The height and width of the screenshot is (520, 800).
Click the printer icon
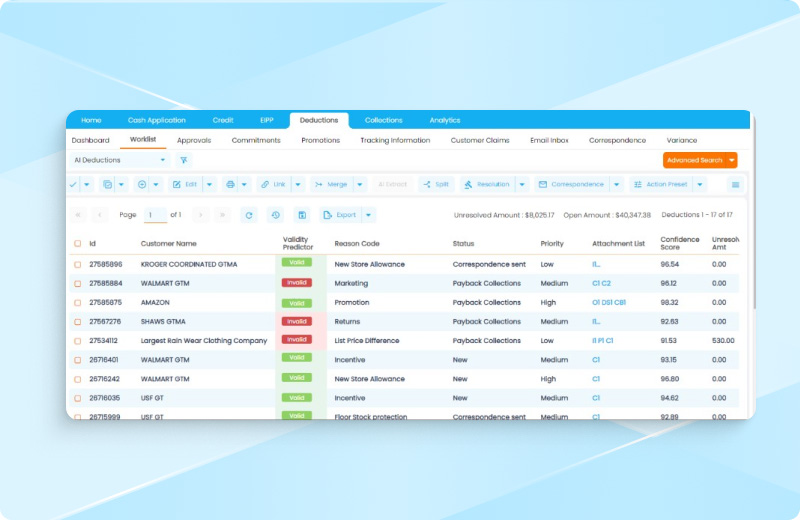[x=230, y=185]
